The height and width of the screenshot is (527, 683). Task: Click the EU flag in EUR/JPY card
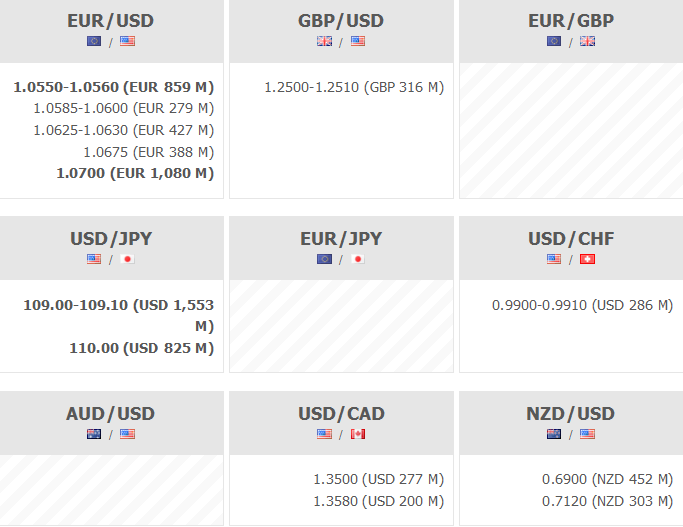pos(324,259)
